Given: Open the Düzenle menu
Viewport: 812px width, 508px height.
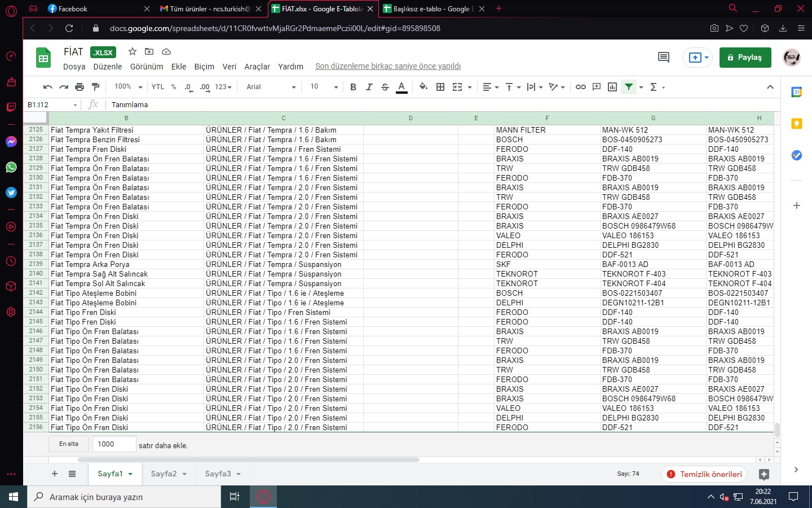Looking at the screenshot, I should point(108,67).
